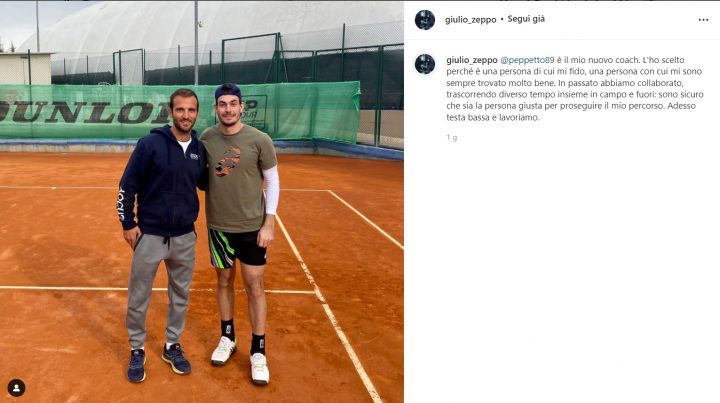Click the tagged people icon on photo
The height and width of the screenshot is (403, 720).
(x=17, y=388)
